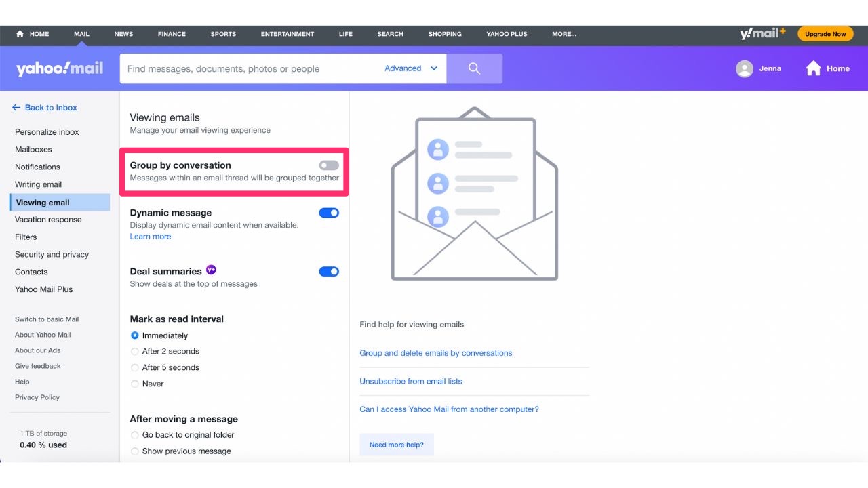Screen dimensions: 868x488
Task: Open Group and delete emails by conversations
Action: [x=435, y=353]
